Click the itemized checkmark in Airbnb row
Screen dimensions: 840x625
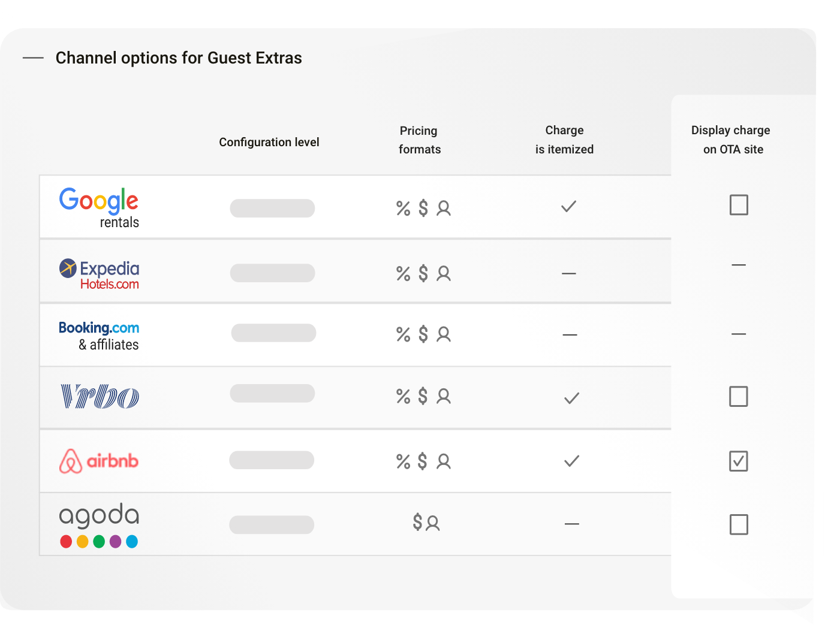tap(572, 461)
